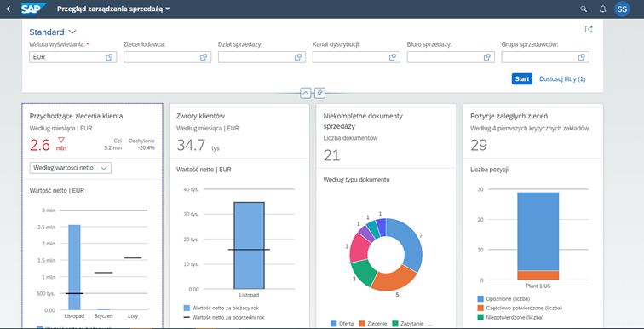Open the Według wartości netto dropdown
644x329 pixels.
70,168
